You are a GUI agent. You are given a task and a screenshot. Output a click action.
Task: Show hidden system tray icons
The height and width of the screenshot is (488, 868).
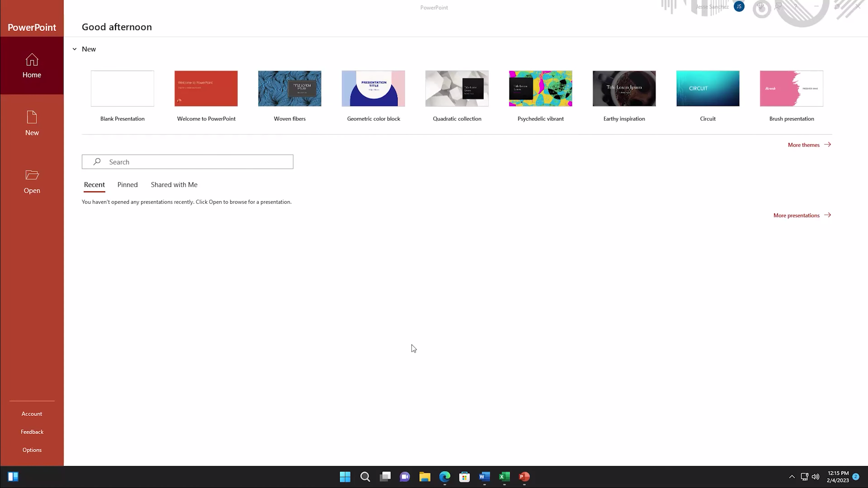tap(792, 477)
